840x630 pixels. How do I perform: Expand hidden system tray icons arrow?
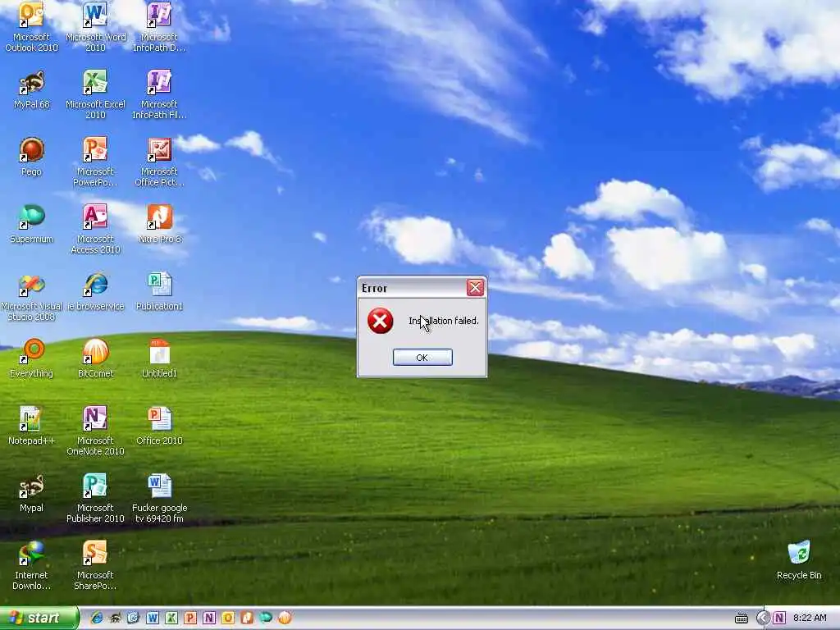click(x=763, y=619)
